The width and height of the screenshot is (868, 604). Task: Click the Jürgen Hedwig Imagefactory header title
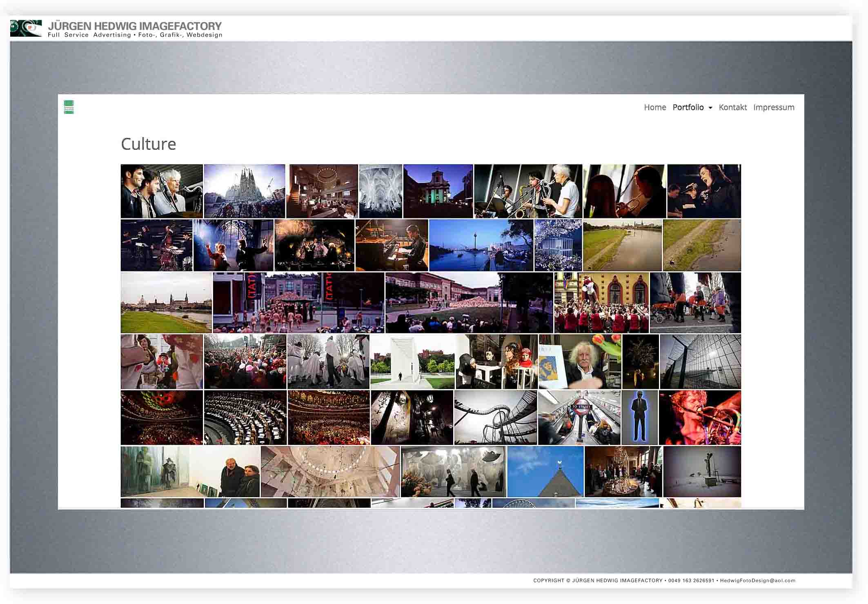click(x=135, y=26)
